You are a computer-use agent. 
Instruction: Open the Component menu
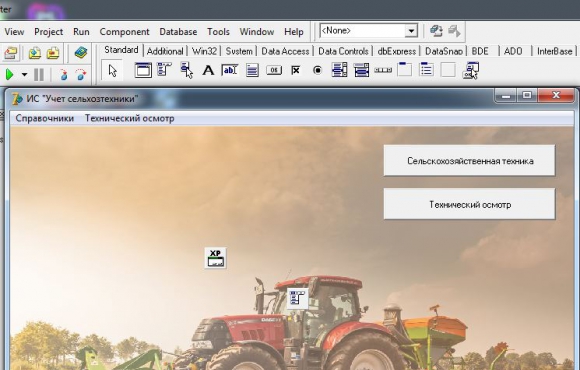tap(124, 32)
